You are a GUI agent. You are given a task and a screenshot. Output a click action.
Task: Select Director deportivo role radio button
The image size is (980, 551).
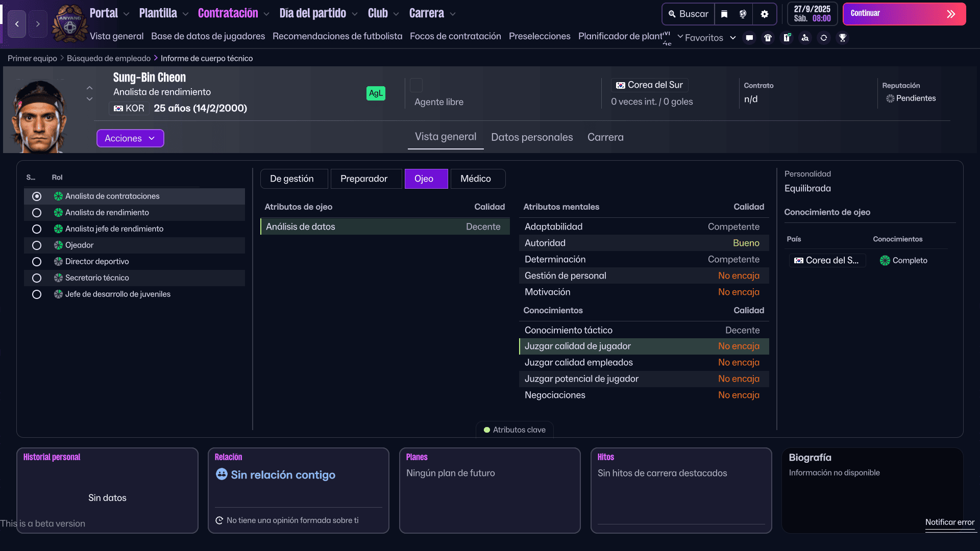[37, 262]
